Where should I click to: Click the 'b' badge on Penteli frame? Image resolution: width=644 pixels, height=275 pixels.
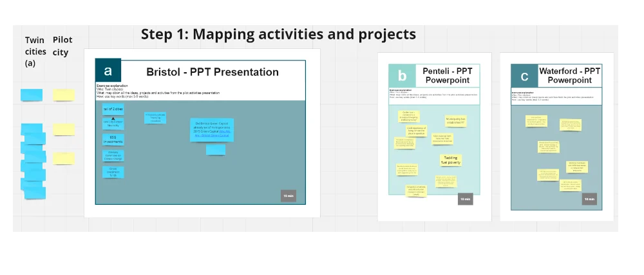402,75
